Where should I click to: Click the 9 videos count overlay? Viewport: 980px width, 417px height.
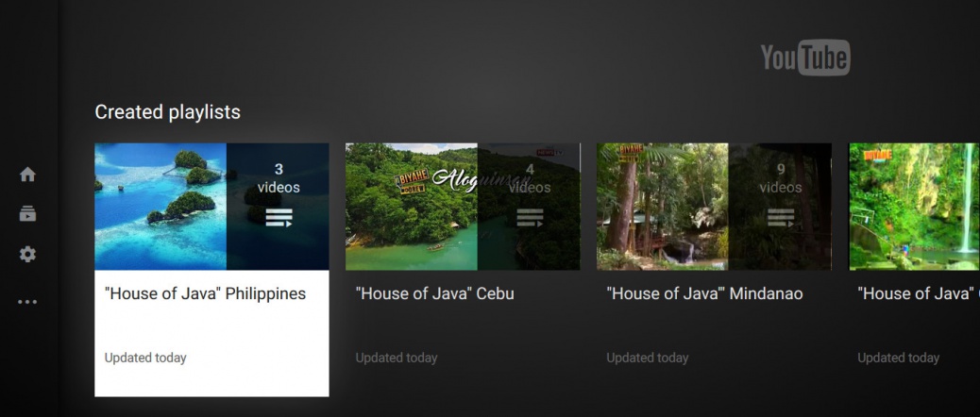781,178
